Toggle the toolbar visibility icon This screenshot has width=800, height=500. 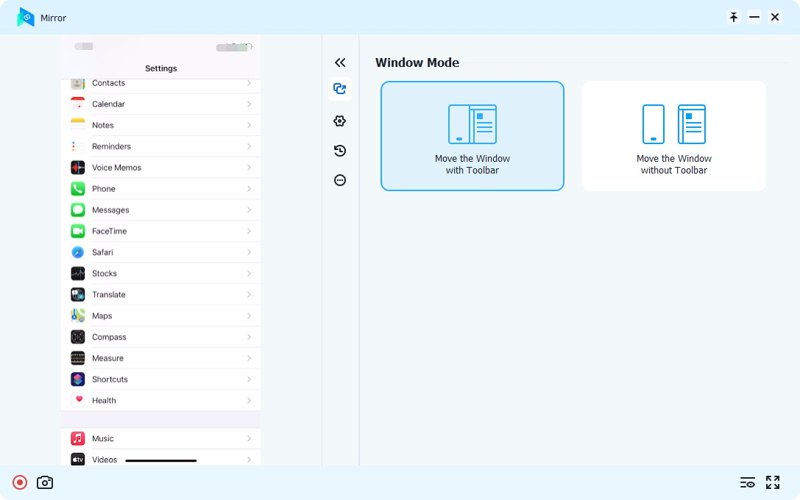(x=747, y=482)
